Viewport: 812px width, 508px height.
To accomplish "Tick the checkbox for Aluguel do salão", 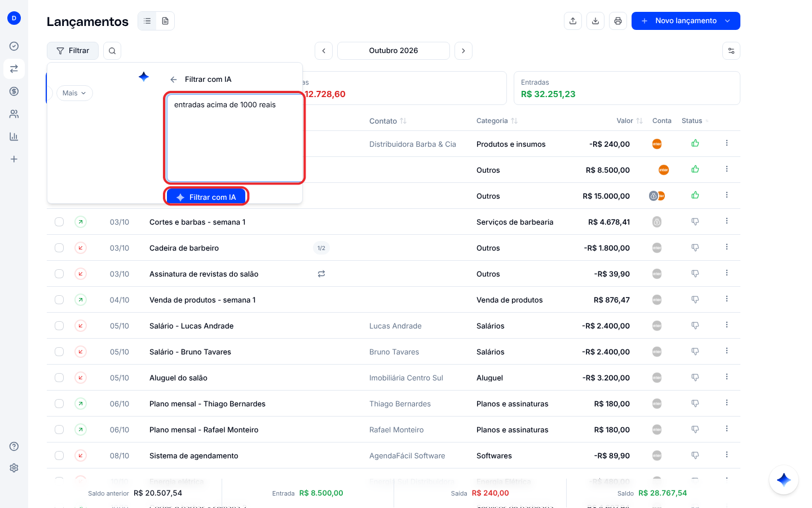I will [59, 378].
